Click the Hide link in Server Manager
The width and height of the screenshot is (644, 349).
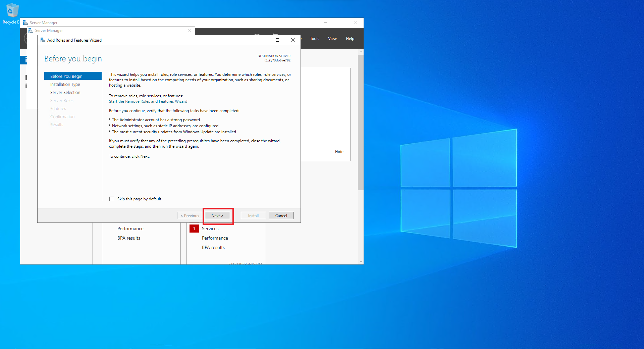click(x=339, y=152)
